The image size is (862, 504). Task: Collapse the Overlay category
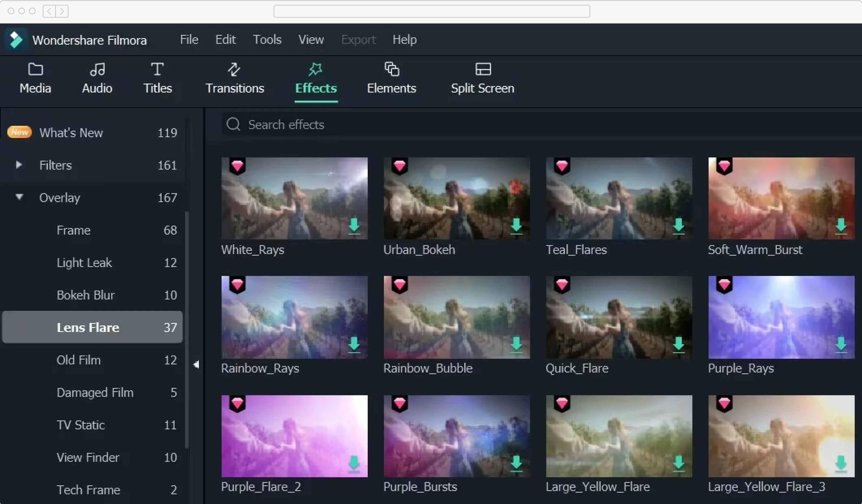pos(19,197)
